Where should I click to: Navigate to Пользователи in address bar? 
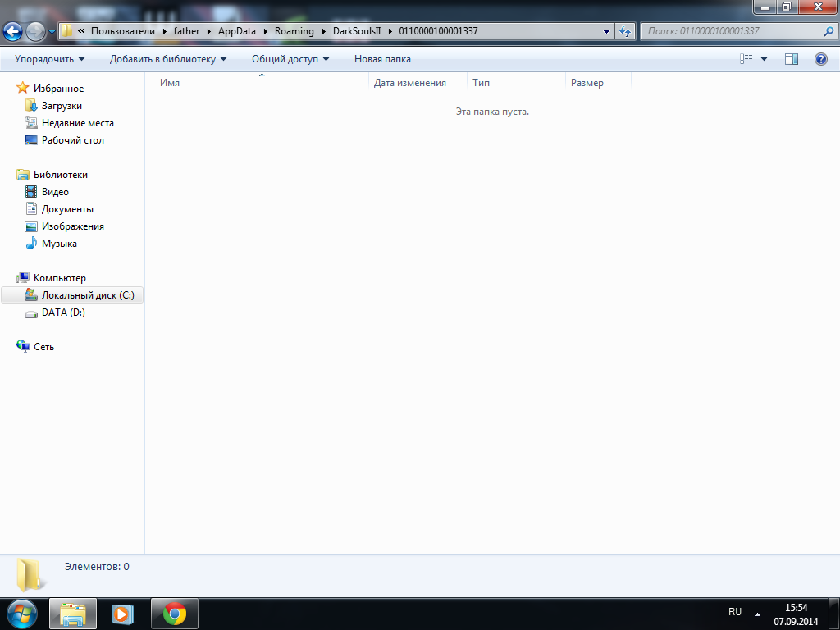pos(123,30)
